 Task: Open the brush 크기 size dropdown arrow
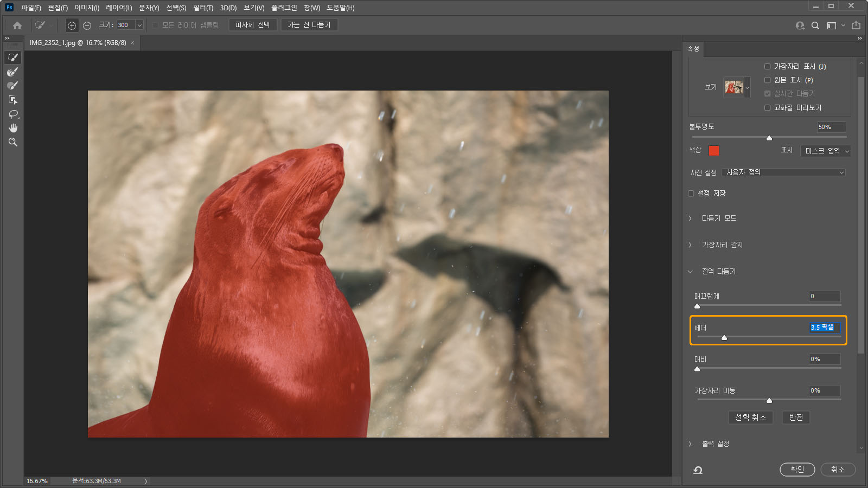(139, 25)
